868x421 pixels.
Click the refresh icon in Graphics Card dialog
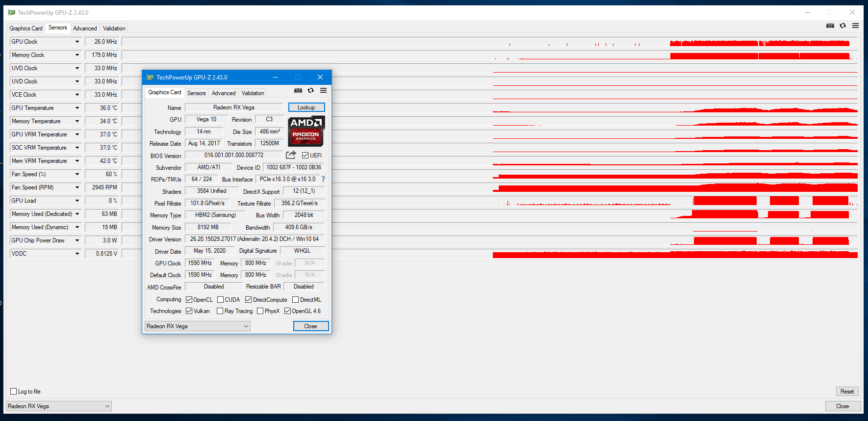310,90
